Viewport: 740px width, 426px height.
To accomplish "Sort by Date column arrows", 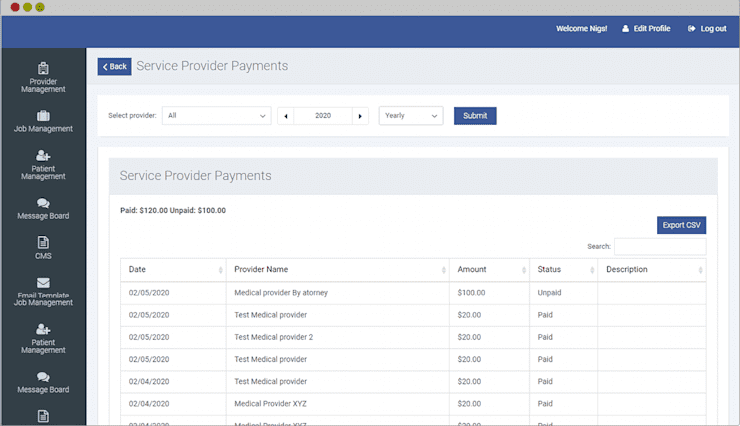I will 220,270.
